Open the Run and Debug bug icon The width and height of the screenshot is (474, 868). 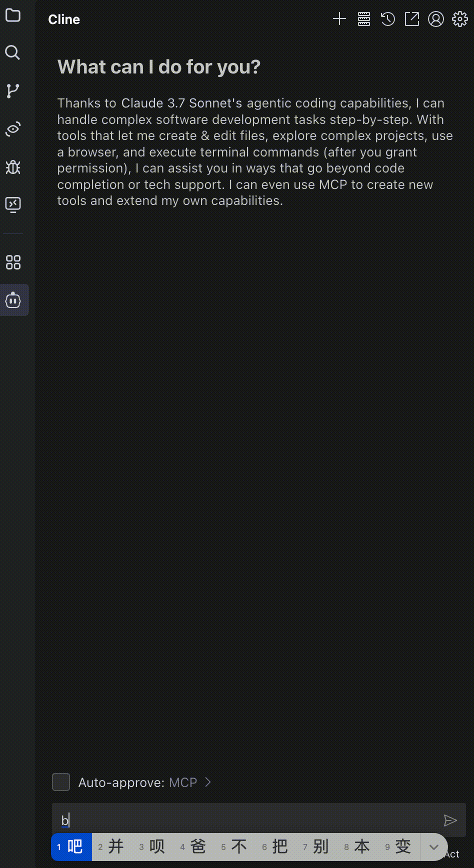click(x=13, y=167)
